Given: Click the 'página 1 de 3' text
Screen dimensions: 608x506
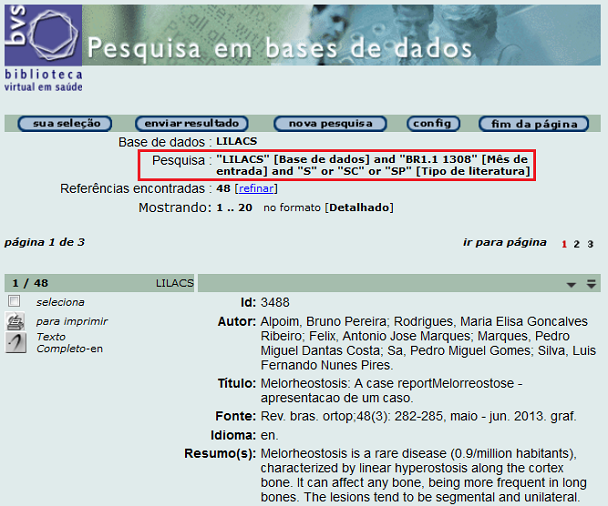Looking at the screenshot, I should [45, 242].
